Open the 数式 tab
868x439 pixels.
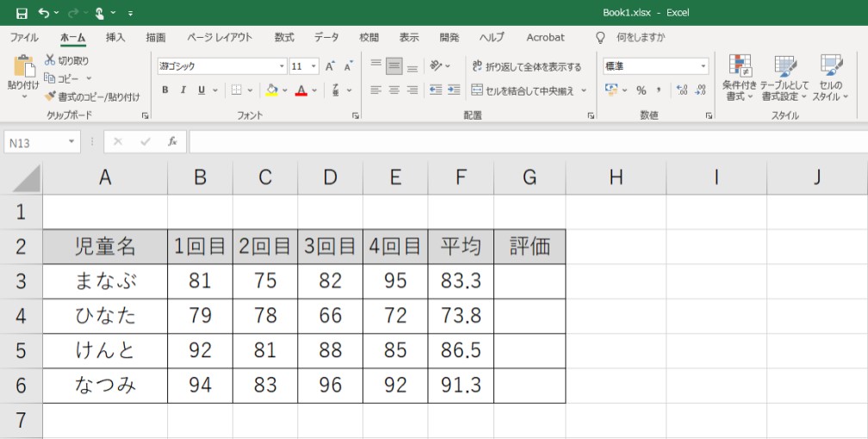[x=284, y=38]
